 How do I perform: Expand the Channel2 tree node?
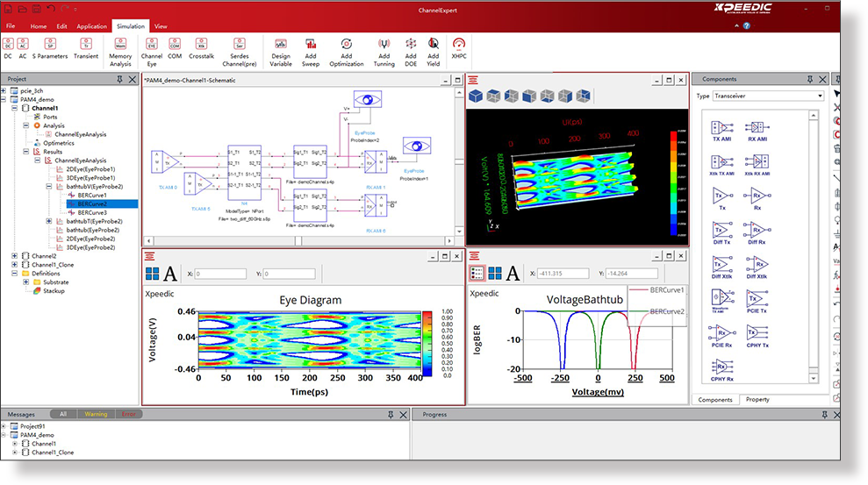[14, 255]
